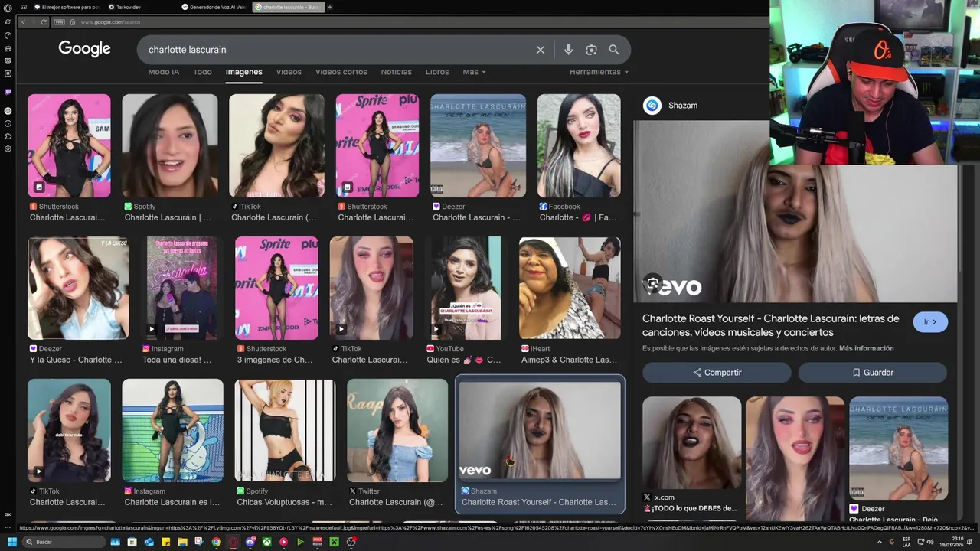
Task: Open the Instagram Toda una diosa thumbnail
Action: [x=181, y=288]
